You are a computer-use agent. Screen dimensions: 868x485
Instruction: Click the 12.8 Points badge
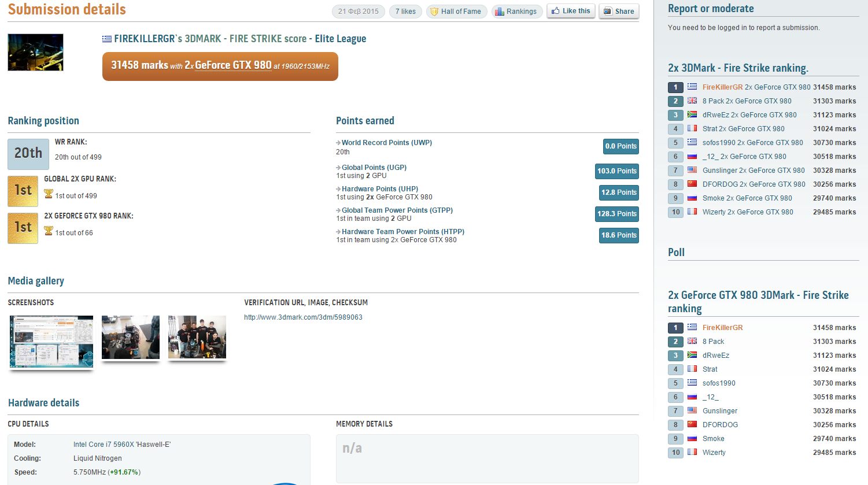619,192
